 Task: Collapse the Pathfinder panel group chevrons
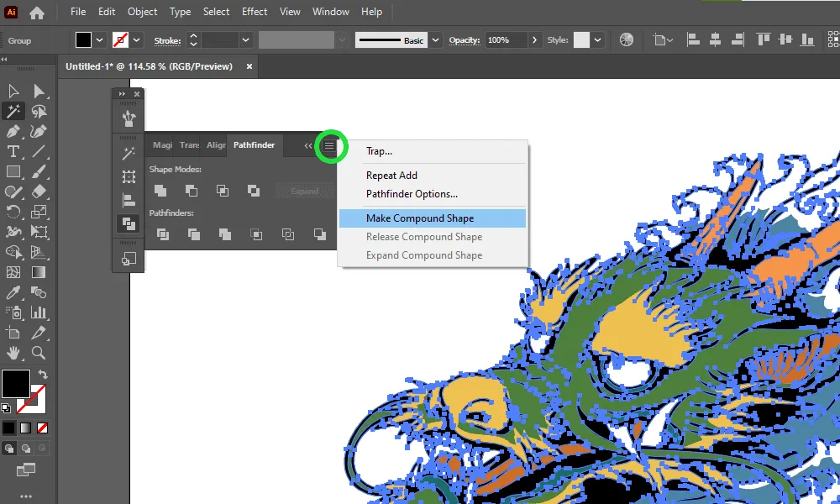click(308, 145)
